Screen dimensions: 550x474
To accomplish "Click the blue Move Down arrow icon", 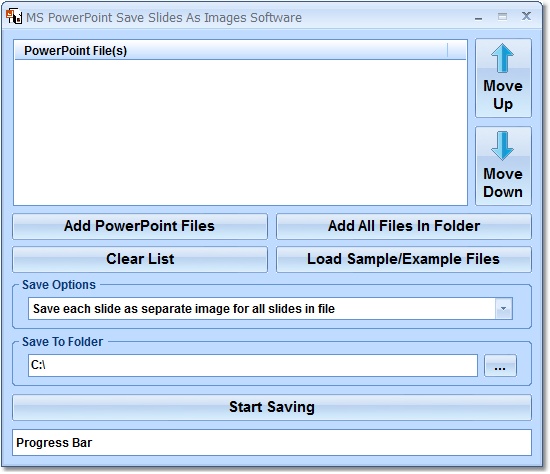I will pos(502,146).
